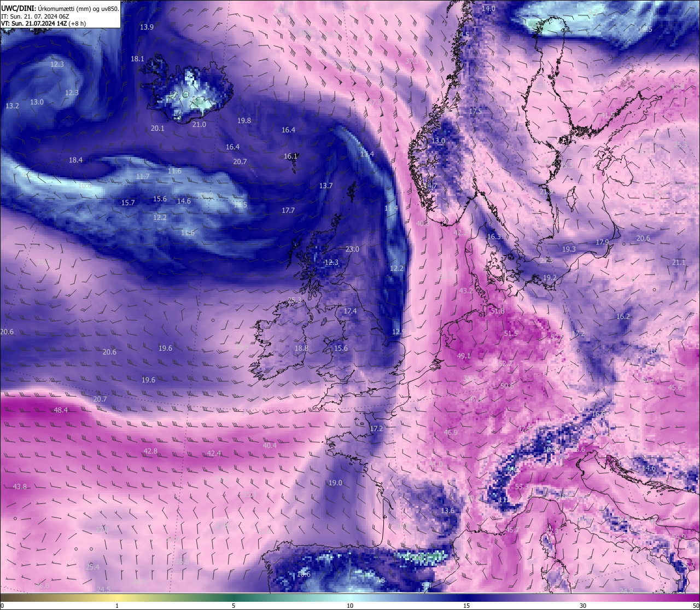Click the 13.2 value label
Screen dimensions: 700x610
[x=12, y=106]
